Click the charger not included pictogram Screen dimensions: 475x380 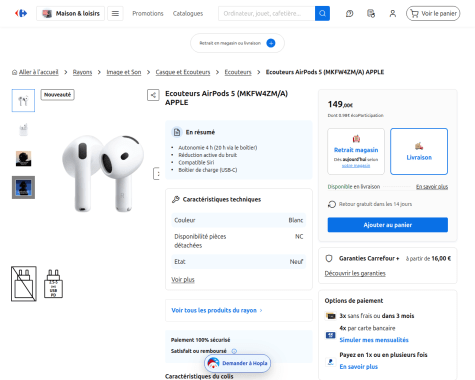pos(24,284)
